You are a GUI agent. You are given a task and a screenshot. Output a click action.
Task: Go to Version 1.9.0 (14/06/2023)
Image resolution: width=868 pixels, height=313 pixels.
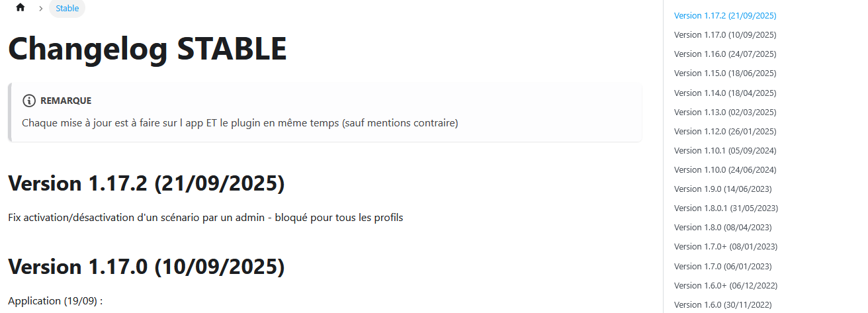pyautogui.click(x=722, y=189)
